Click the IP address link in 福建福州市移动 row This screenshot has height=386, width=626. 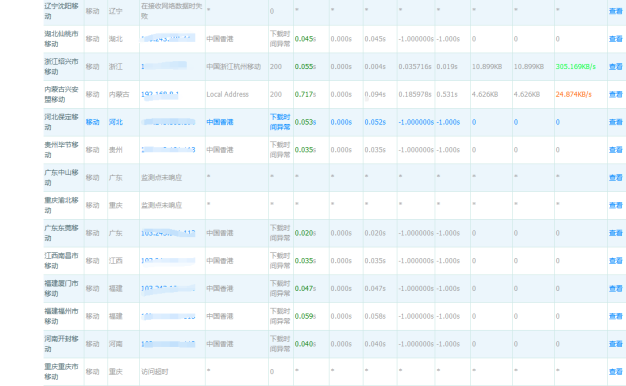coord(168,316)
